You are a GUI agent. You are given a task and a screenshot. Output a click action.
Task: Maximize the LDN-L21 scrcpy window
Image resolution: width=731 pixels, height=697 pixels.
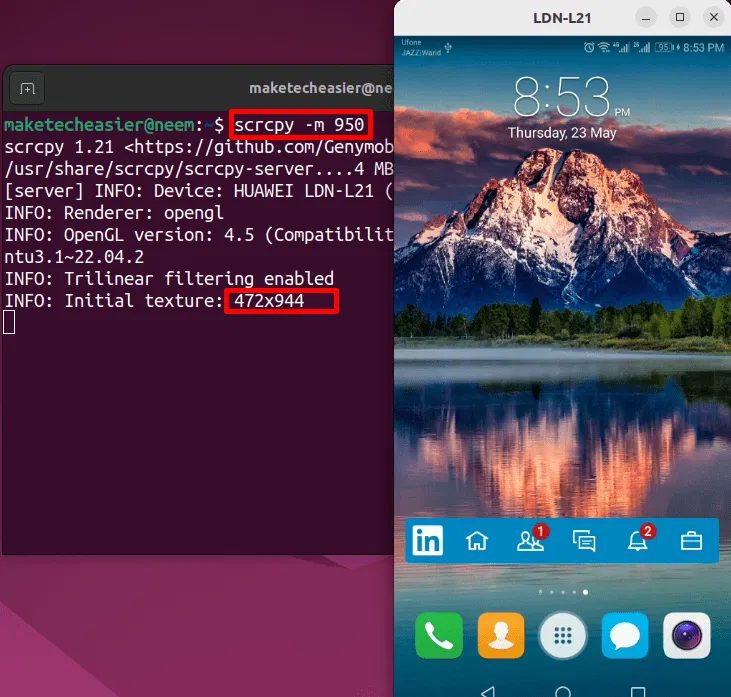(x=680, y=18)
